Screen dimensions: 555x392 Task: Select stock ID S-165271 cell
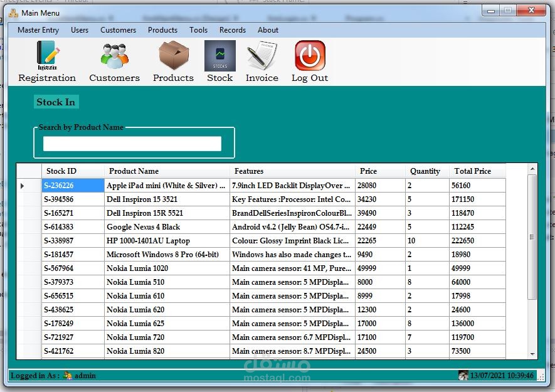(x=73, y=213)
